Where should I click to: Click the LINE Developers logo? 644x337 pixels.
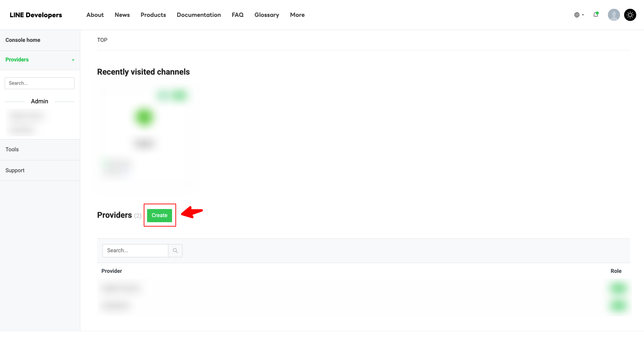point(36,15)
